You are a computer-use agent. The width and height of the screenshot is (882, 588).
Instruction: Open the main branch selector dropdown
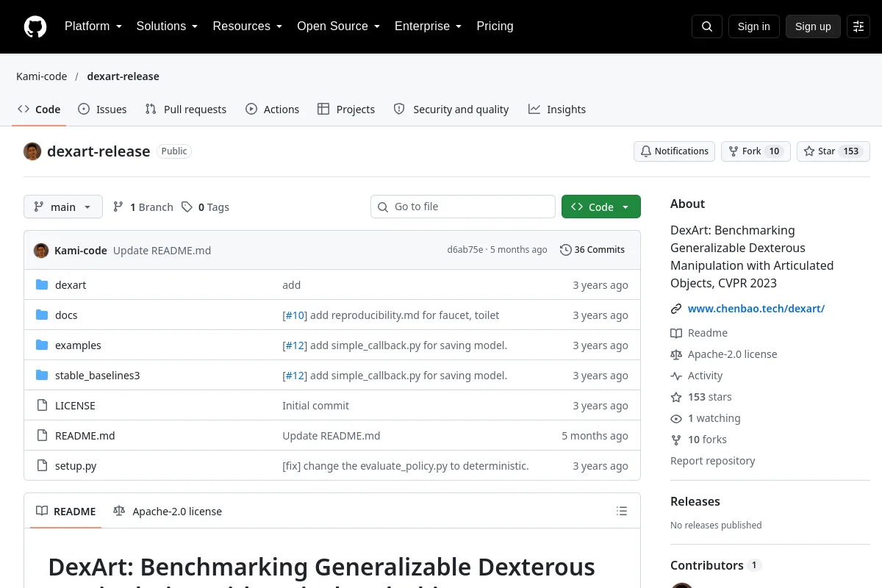(63, 207)
